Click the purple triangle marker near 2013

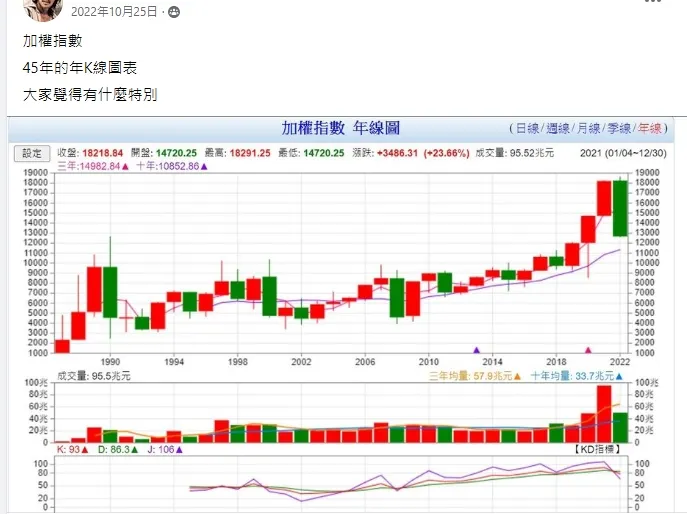point(477,350)
